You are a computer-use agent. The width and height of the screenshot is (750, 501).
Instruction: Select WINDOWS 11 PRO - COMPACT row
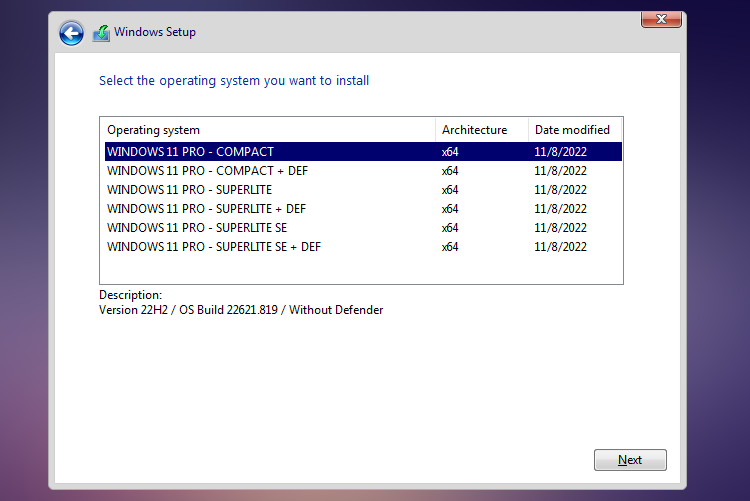363,152
